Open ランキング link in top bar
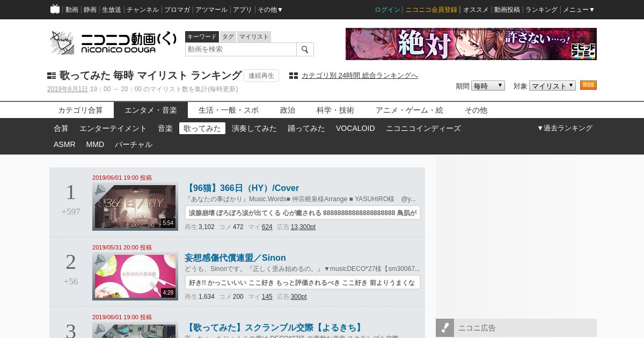Viewport: 644px width, 338px height. [x=541, y=10]
